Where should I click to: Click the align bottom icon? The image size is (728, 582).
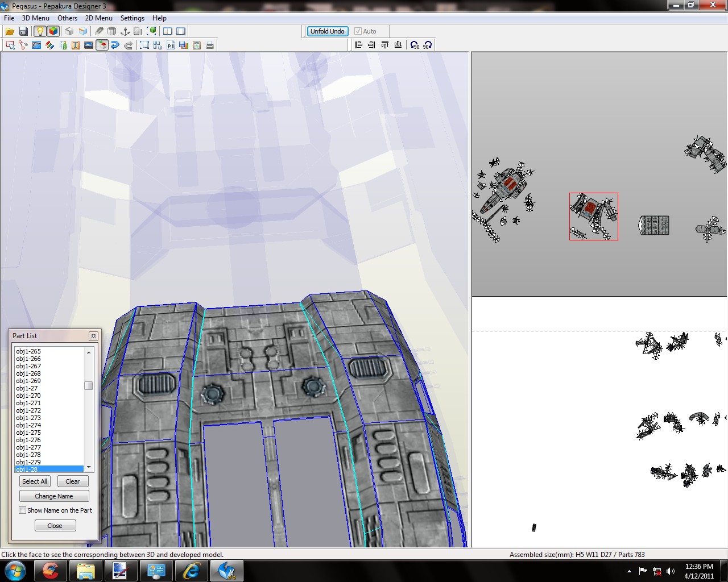click(x=398, y=45)
